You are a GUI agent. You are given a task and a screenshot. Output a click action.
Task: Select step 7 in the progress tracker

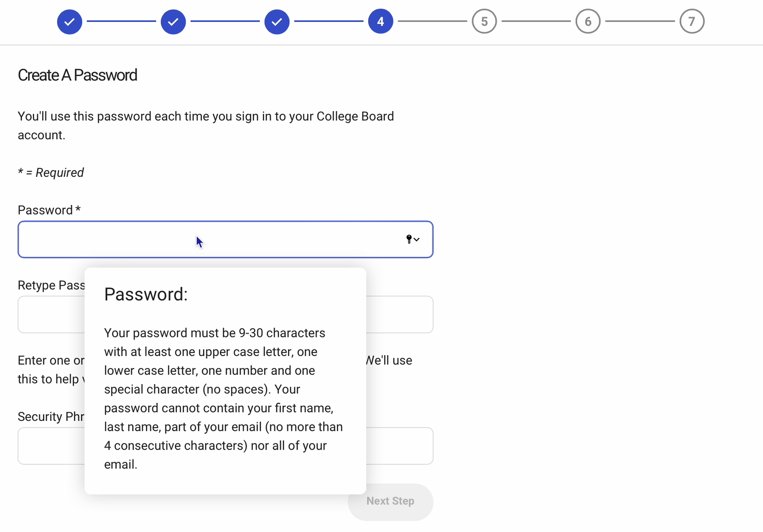click(x=691, y=21)
